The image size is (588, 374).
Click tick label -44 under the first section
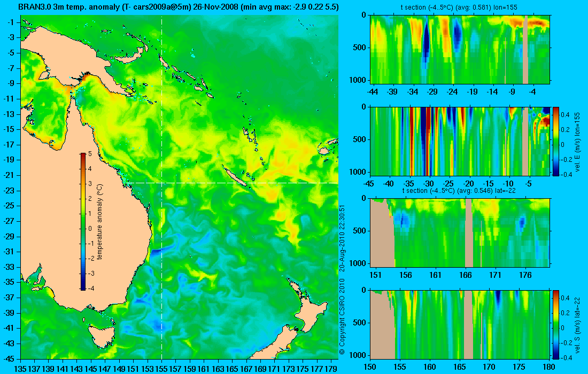pyautogui.click(x=373, y=92)
